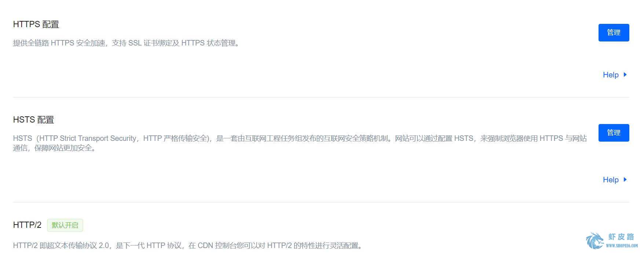
Task: Open the www.shopee6.com watermark URL
Action: 622,246
